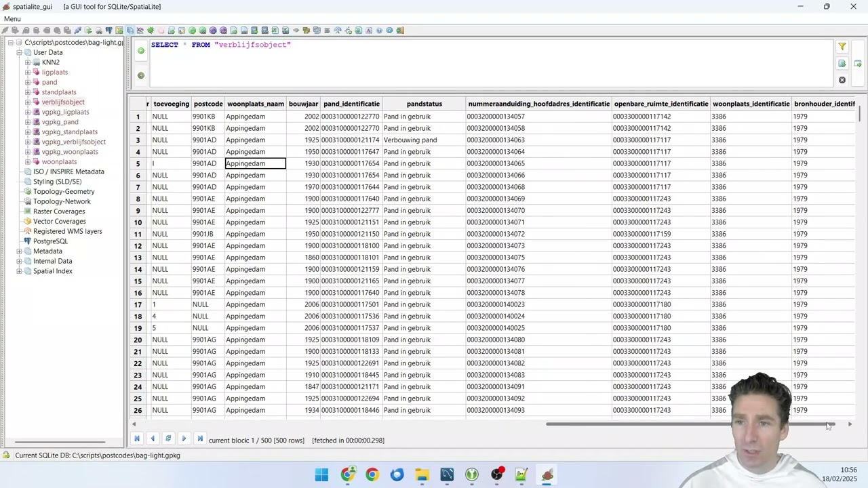
Task: Click into the SQL query editor
Action: click(490, 63)
